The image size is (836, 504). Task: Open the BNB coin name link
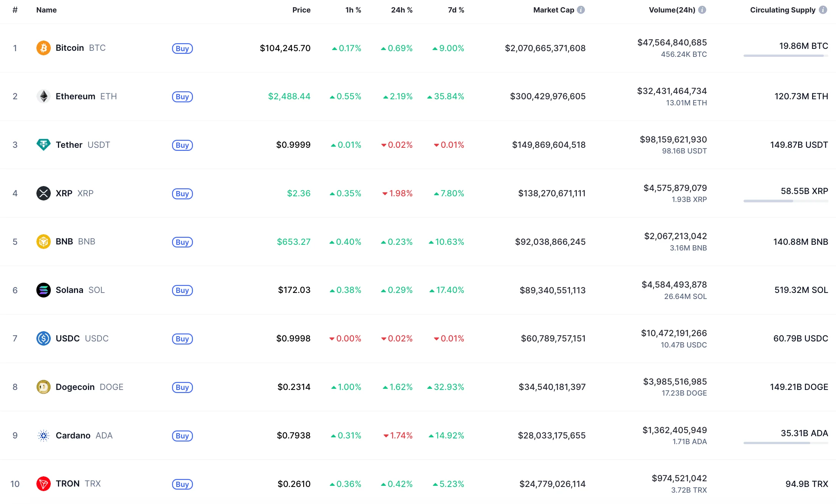(x=64, y=242)
